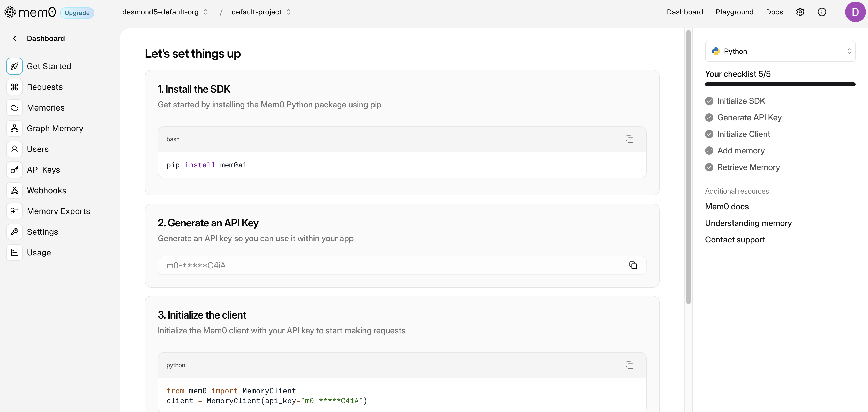Copy the masked API key
868x412 pixels.
click(x=633, y=265)
